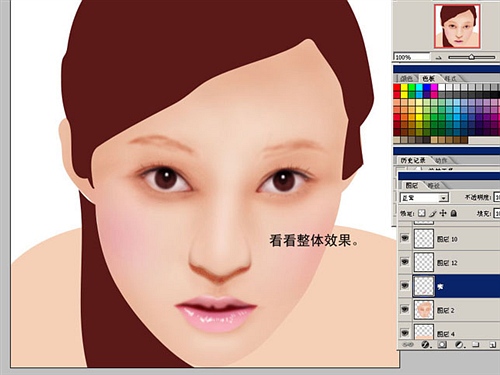This screenshot has height=375, width=500.
Task: Add a layer style via bottom icon
Action: (425, 344)
